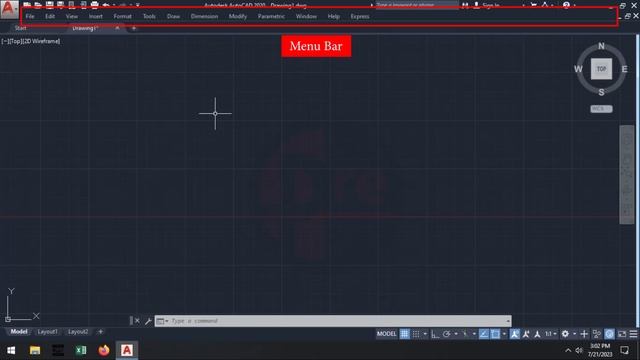Click the search keyword input field
Screen dimensions: 640x360
pos(416,5)
